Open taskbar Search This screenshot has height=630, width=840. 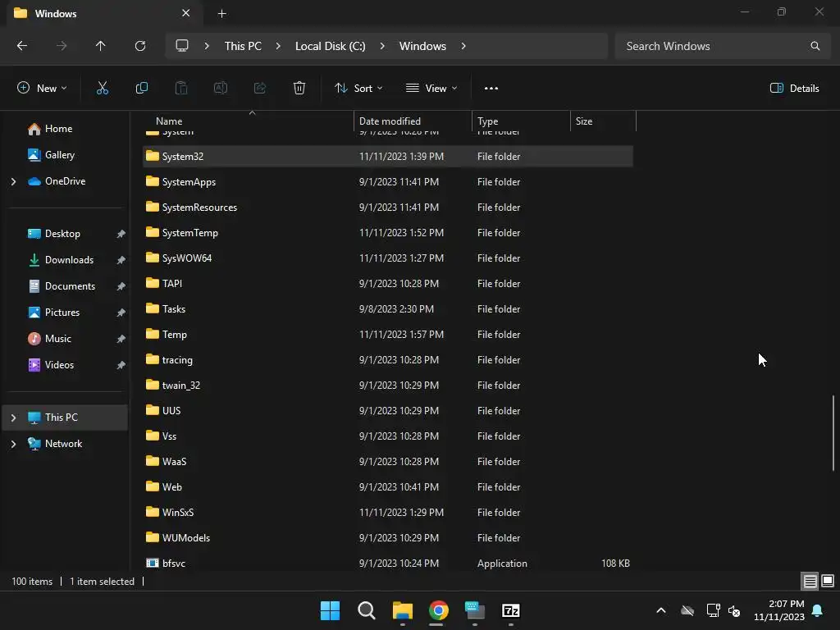(367, 610)
